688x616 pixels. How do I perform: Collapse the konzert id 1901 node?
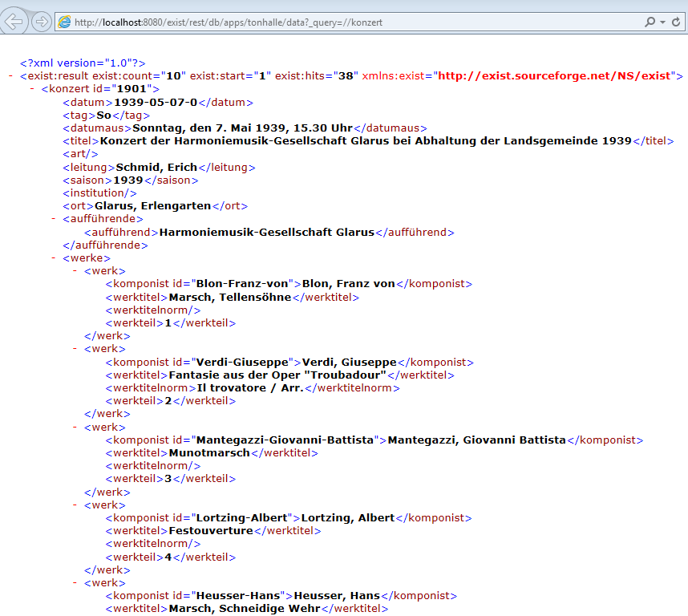pyautogui.click(x=32, y=89)
